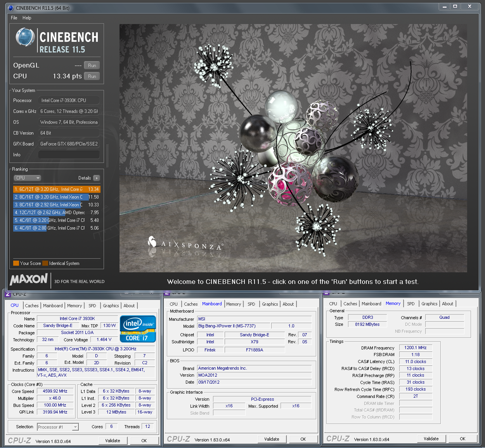485x448 pixels.
Task: Click the rendered Cinebench scene image
Action: 293,148
